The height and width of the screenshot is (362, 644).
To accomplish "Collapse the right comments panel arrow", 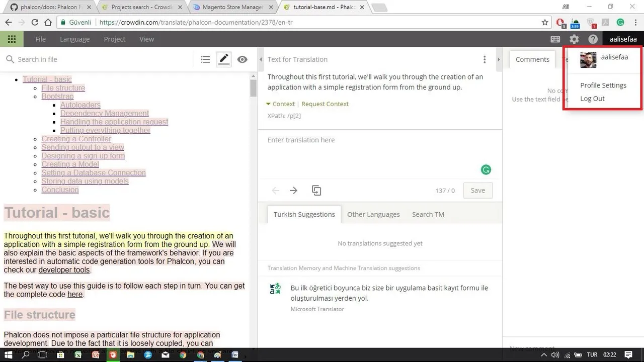I will tap(499, 59).
